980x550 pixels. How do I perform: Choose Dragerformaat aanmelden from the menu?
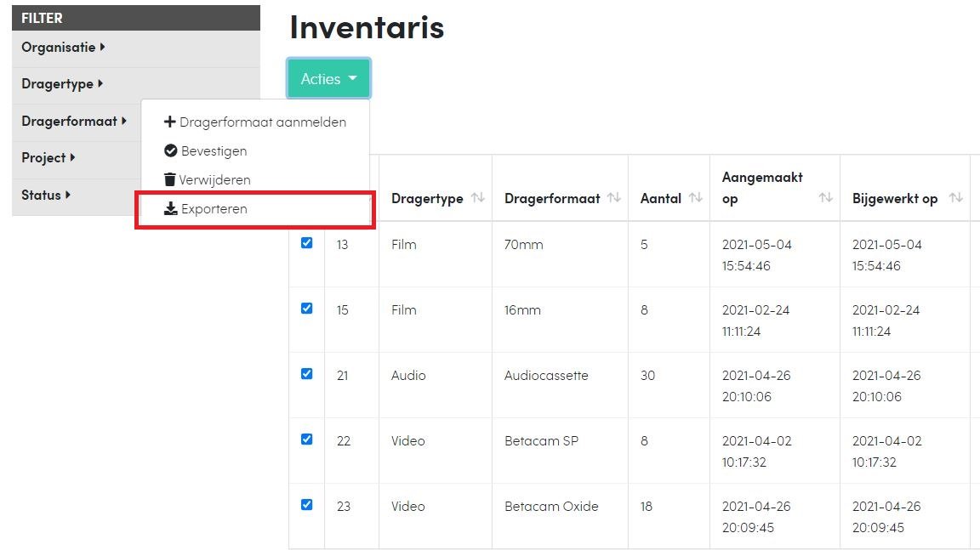click(x=255, y=122)
